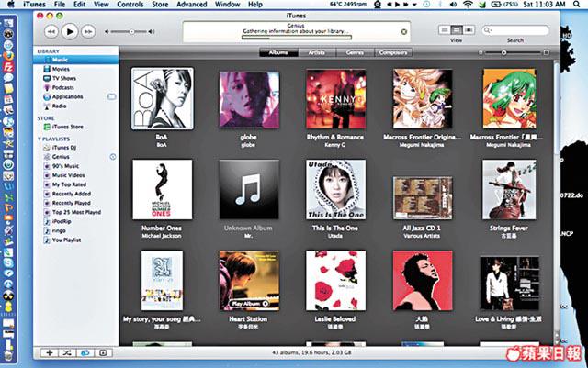The width and height of the screenshot is (588, 368).
Task: Show or hide the artwork viewer button
Action: tap(103, 352)
